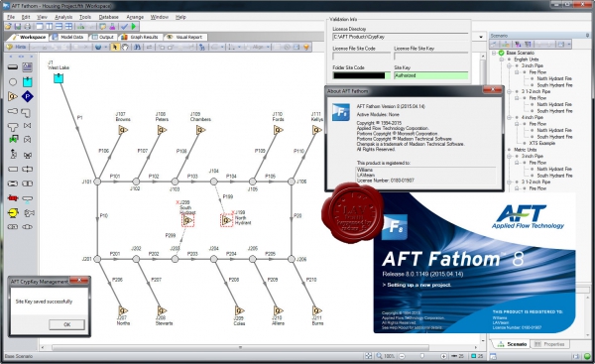Switch to the Output tab
The image size is (595, 364).
point(102,37)
